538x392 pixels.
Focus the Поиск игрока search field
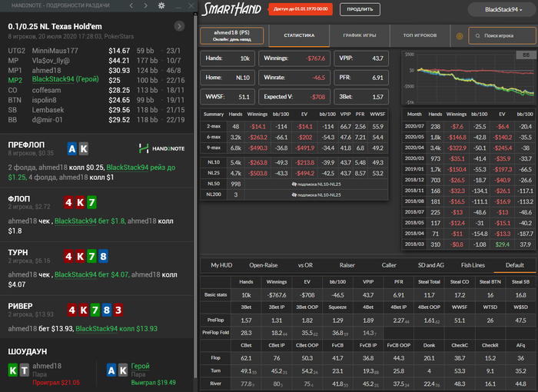(503, 35)
